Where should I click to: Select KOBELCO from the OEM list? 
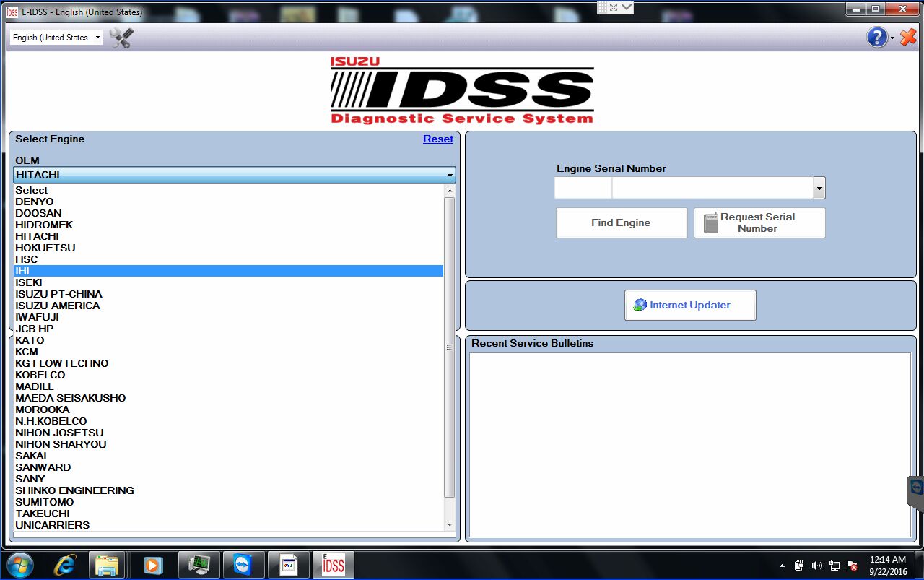[x=228, y=375]
